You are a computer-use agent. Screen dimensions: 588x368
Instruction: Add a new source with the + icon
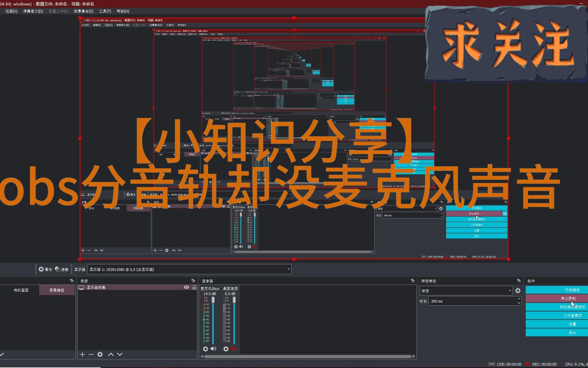point(82,354)
